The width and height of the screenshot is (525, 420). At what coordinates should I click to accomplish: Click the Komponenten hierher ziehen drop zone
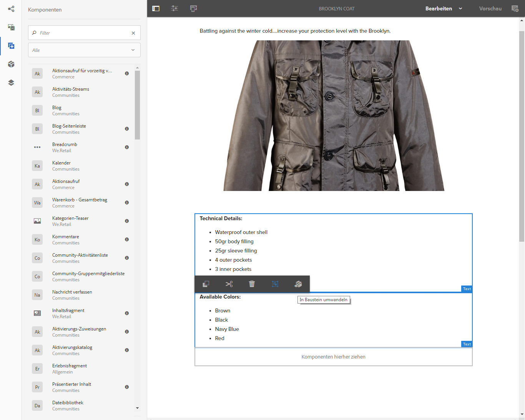pos(333,357)
